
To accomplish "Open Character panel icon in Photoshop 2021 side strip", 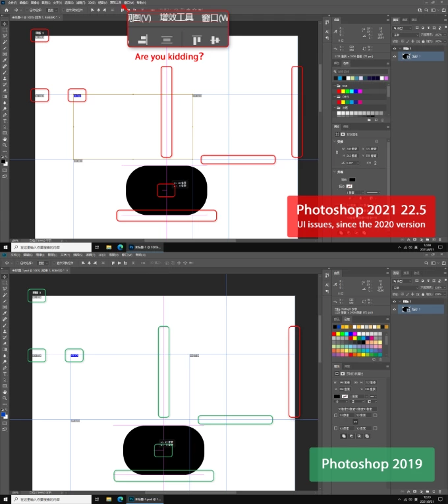I will [x=327, y=32].
